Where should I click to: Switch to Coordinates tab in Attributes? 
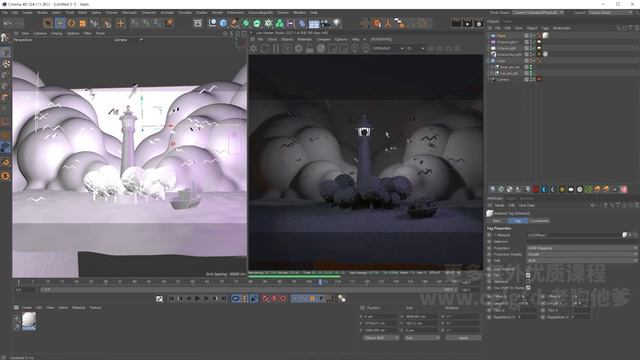539,220
